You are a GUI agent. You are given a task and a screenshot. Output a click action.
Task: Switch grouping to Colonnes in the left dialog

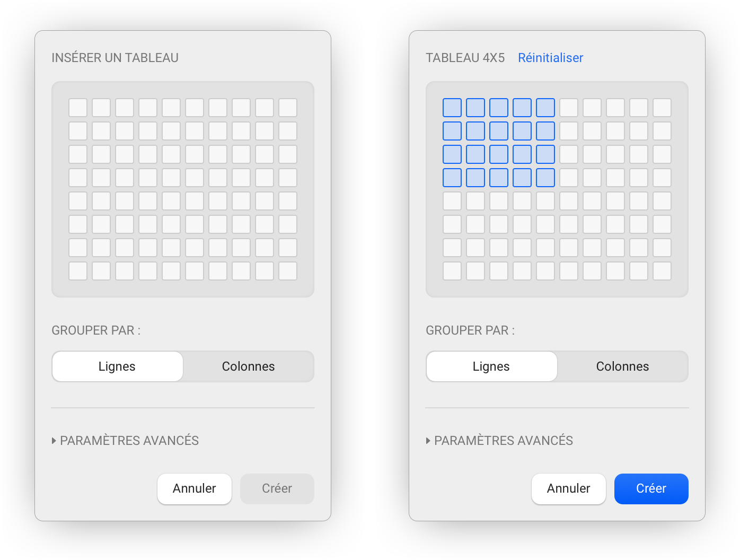(x=248, y=366)
